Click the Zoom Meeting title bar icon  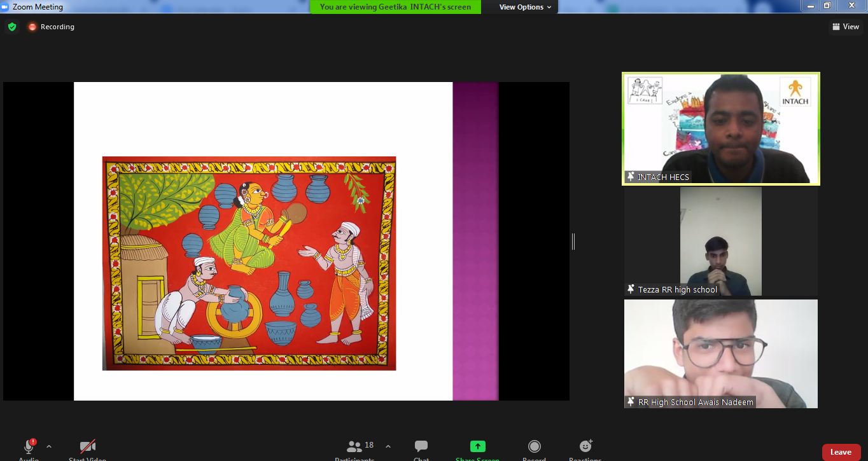(x=5, y=6)
